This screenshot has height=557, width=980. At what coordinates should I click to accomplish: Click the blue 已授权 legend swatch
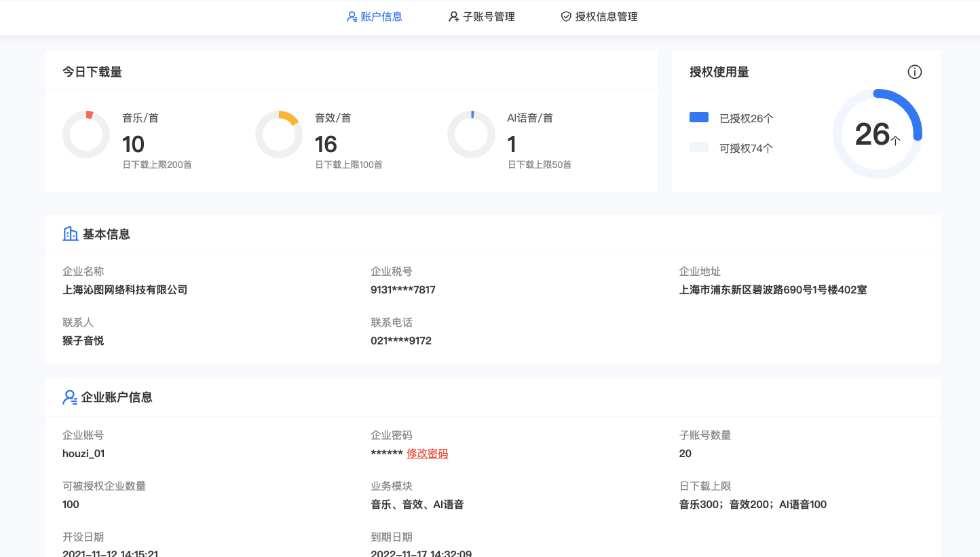coord(699,118)
